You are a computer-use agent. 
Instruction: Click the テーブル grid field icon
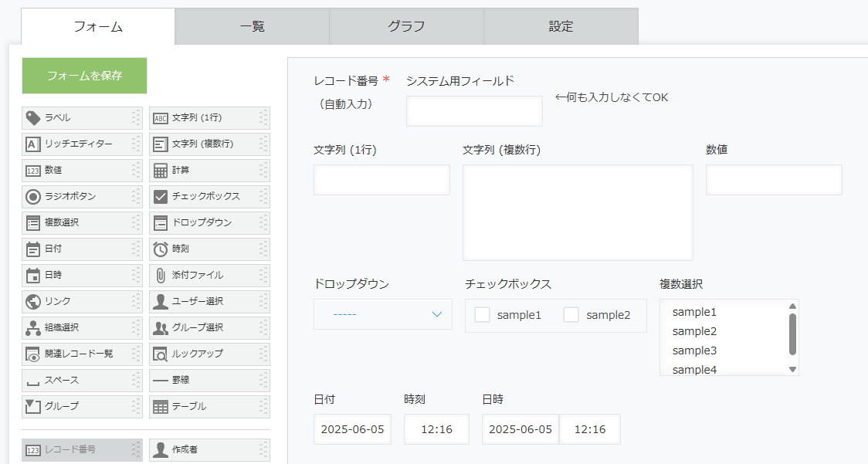point(161,407)
